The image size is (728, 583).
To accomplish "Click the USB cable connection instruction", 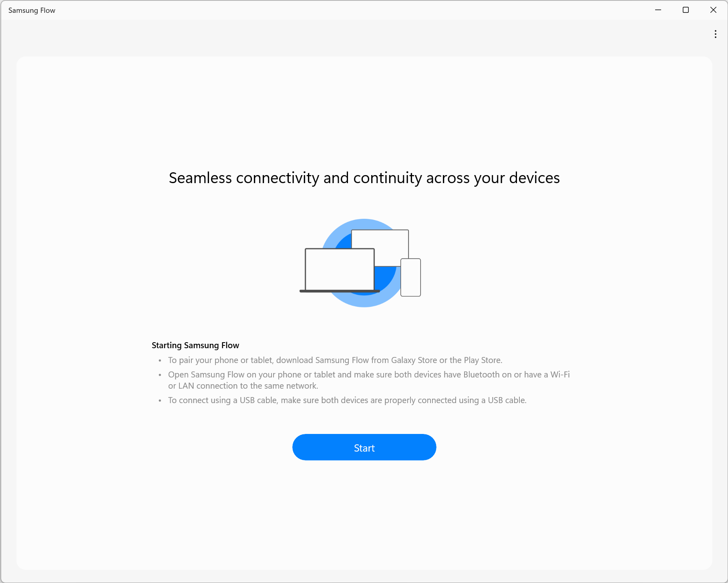I will 347,400.
